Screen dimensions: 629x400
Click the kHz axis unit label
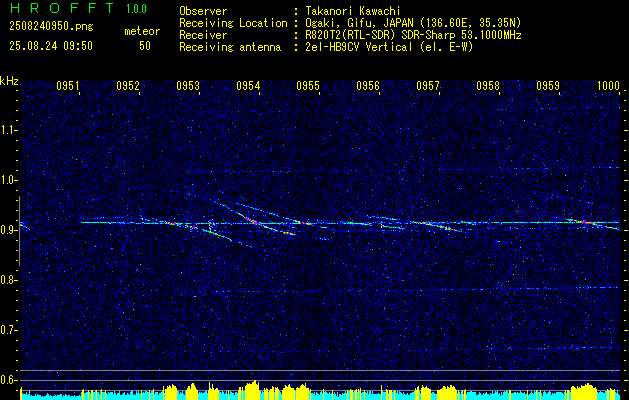pyautogui.click(x=9, y=81)
